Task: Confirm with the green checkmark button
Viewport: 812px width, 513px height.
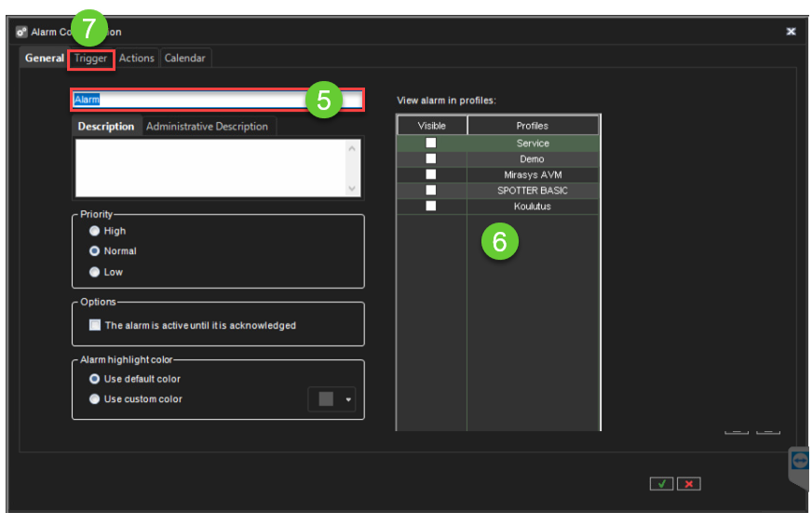Action: click(661, 483)
